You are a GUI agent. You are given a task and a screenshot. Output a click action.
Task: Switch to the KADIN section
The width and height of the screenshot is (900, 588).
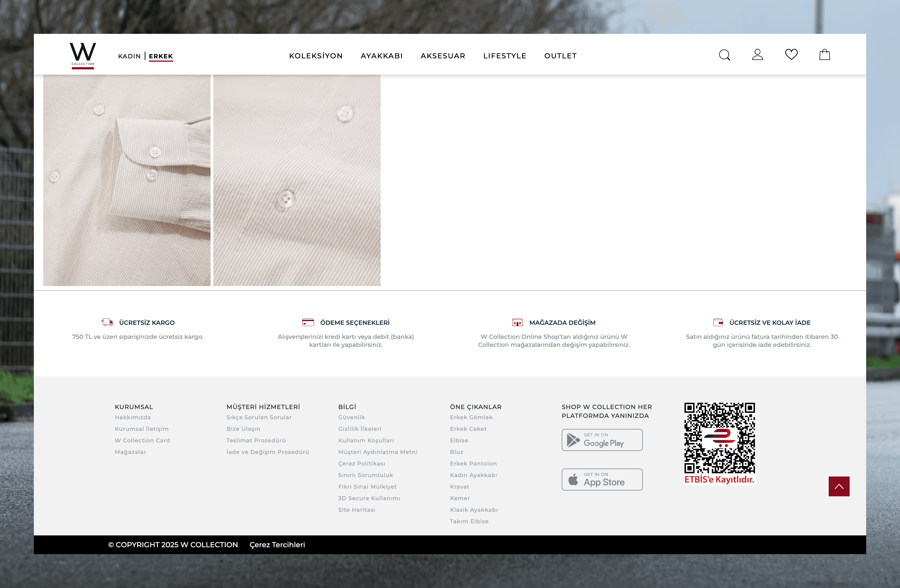[x=129, y=56]
